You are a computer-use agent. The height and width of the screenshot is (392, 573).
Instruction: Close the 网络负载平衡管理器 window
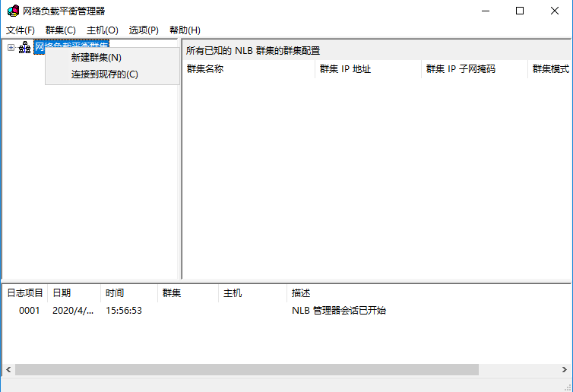tap(554, 11)
